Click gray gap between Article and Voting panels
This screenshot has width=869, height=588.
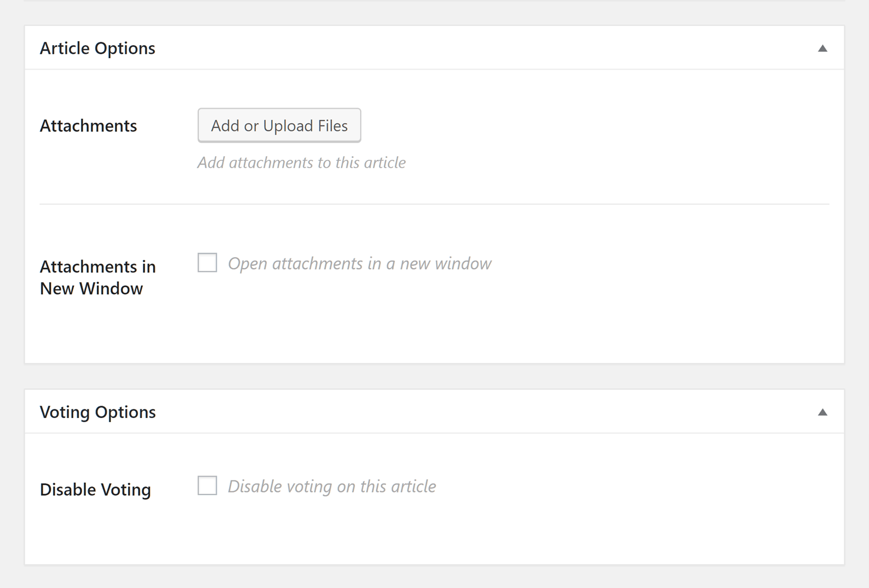(434, 376)
